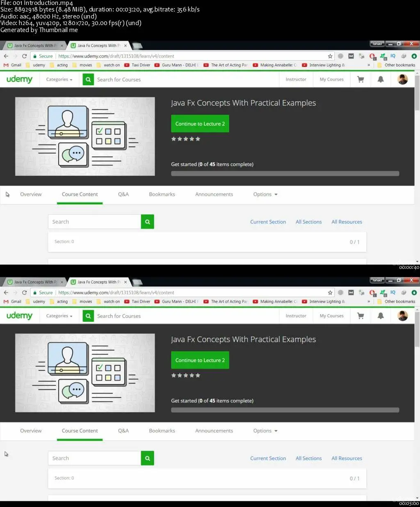The height and width of the screenshot is (507, 420).
Task: Open Other bookmarks folder in lower frame
Action: click(396, 301)
